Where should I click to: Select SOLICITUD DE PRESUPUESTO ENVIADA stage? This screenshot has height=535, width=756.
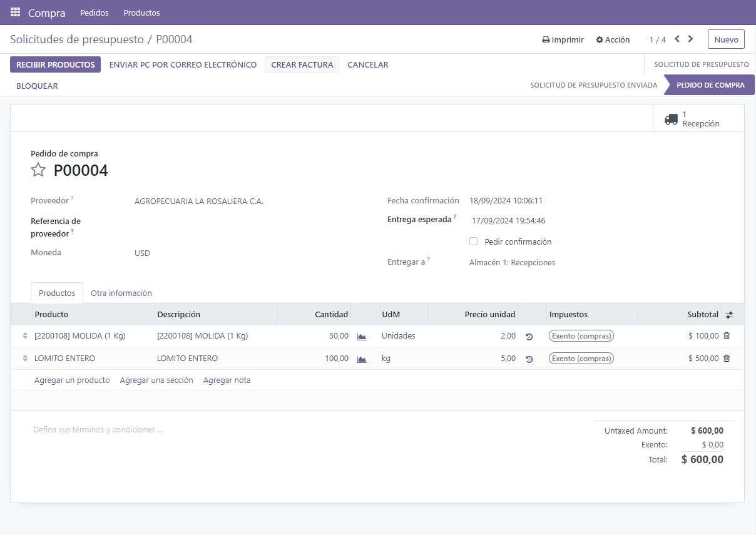(x=594, y=85)
